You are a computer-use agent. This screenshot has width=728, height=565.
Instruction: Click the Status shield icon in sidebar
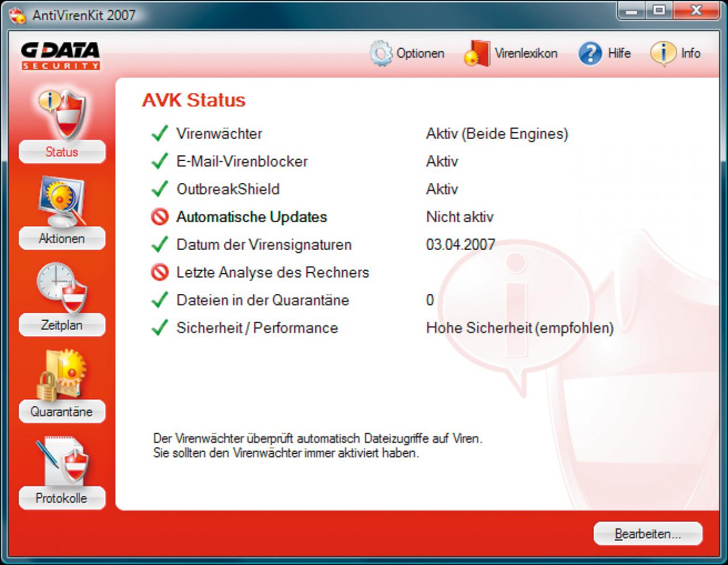point(61,113)
